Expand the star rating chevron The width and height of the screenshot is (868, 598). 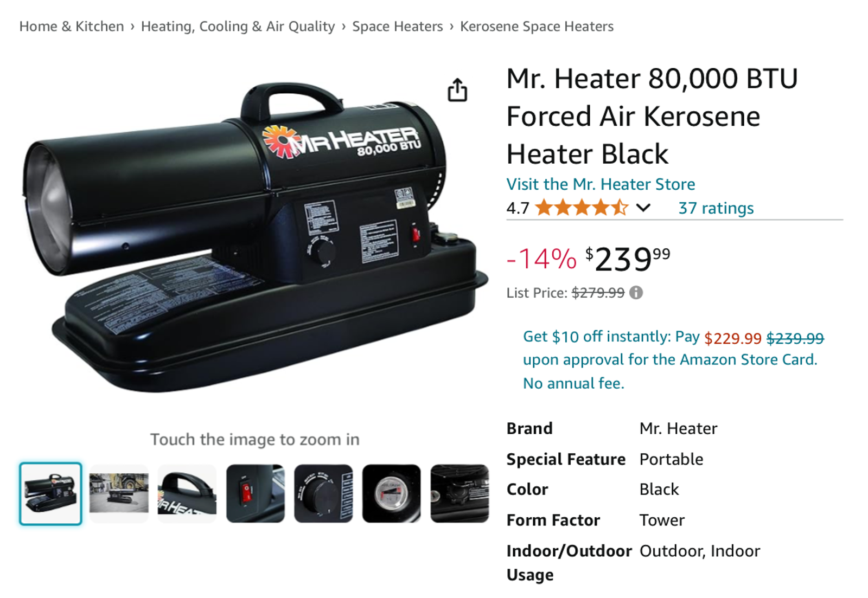pos(643,208)
